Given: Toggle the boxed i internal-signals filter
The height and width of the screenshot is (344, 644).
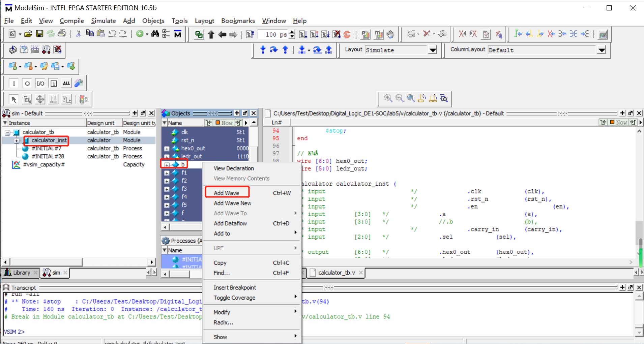Looking at the screenshot, I should point(54,83).
